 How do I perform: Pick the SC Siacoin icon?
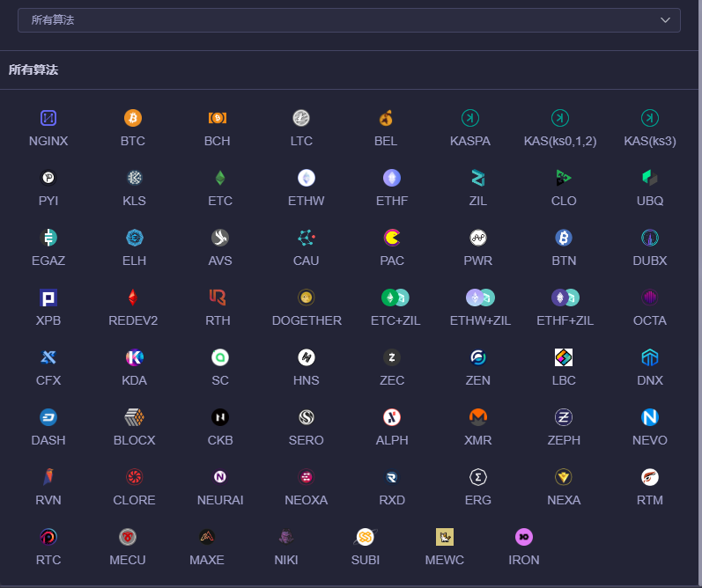coord(220,357)
